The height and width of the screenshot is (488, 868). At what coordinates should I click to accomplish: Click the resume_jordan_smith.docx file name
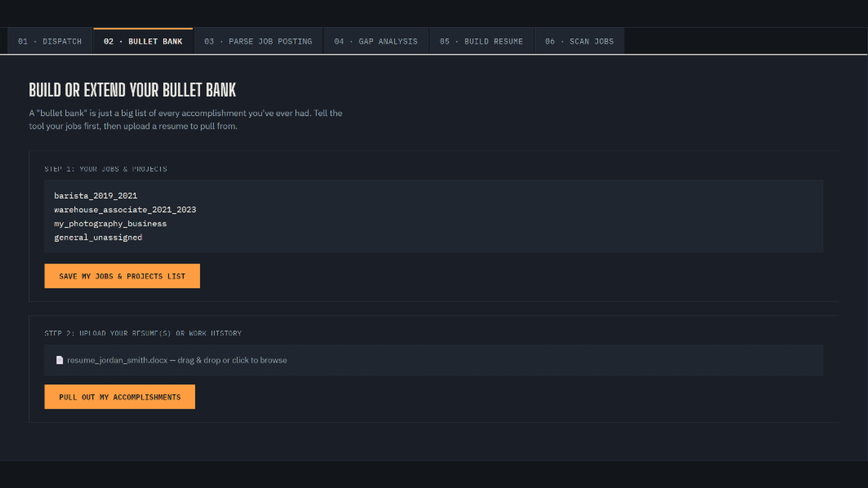click(117, 360)
